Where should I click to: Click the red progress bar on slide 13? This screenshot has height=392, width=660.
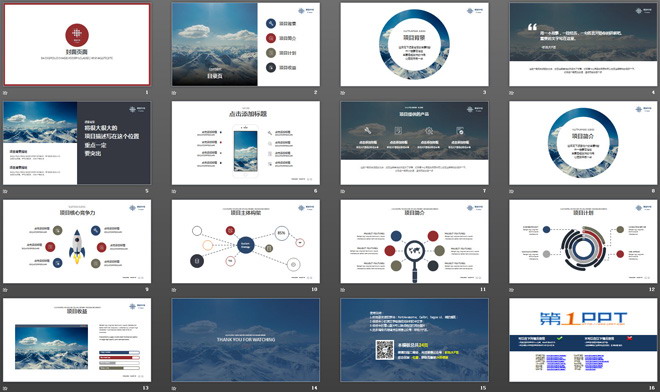click(120, 357)
